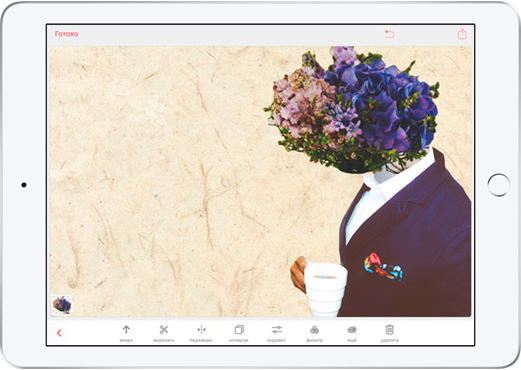Select the flower bouquet on the canvas
521x370 pixels.
tap(353, 108)
